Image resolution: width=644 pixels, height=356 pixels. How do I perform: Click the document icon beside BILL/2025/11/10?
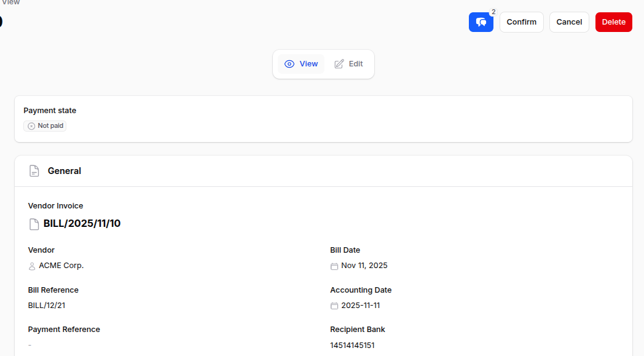(34, 224)
